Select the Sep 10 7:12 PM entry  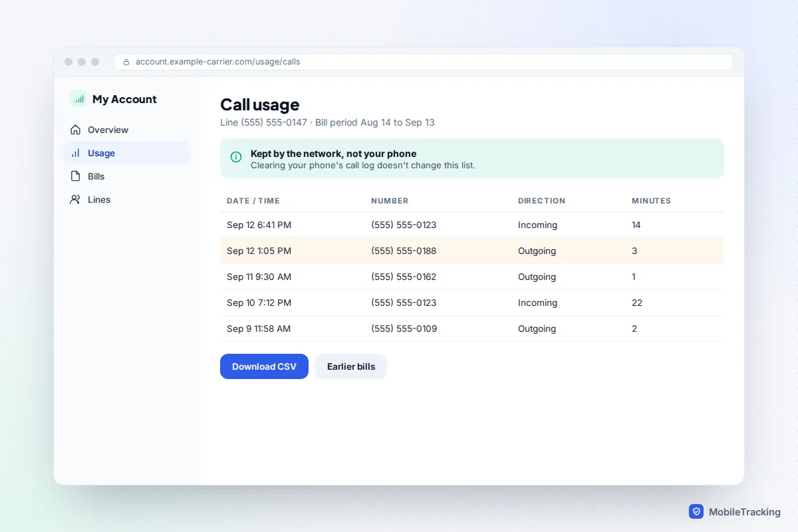[472, 303]
